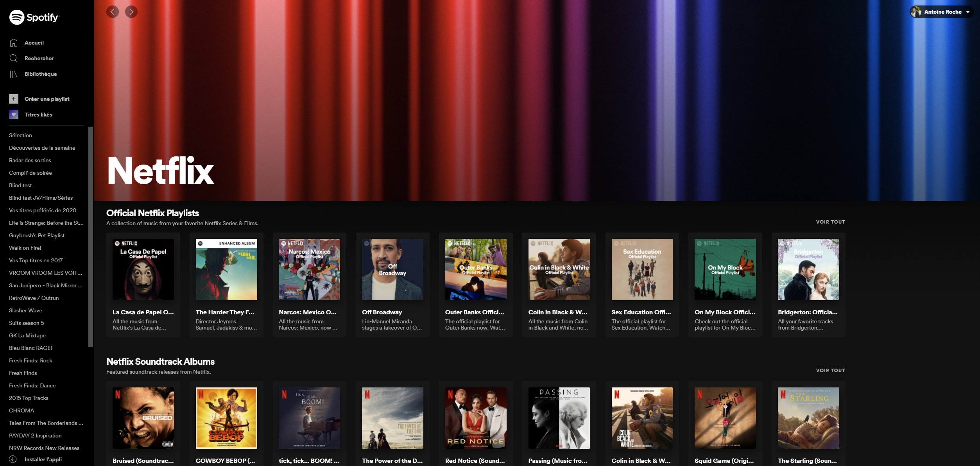Switch to the Découvertes de la semaine playlist
The image size is (980, 466).
coord(42,148)
